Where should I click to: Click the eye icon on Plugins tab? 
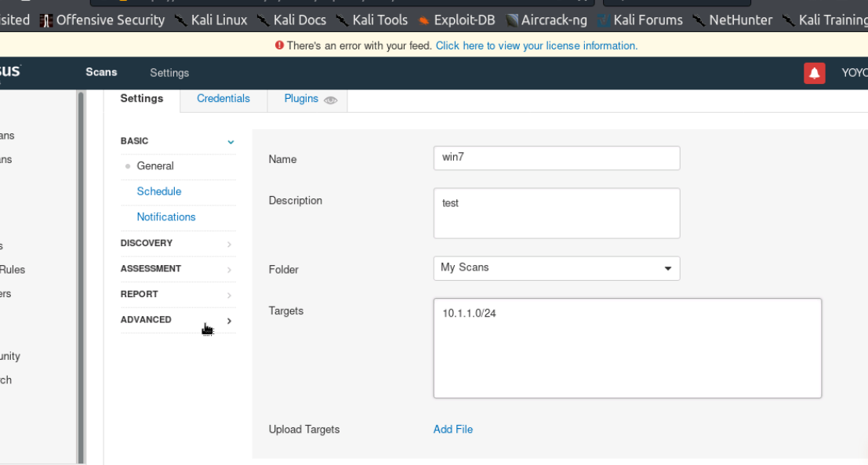click(331, 100)
